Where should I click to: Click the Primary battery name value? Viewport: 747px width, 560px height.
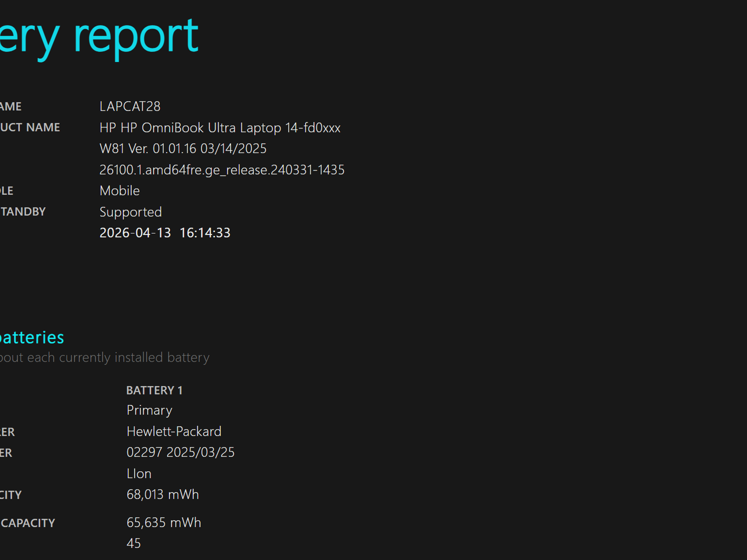149,411
